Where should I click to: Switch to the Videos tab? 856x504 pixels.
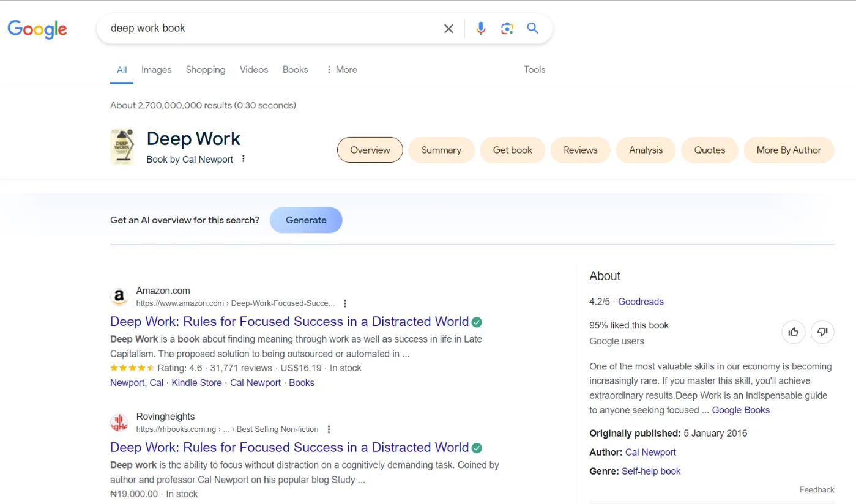[x=254, y=70]
